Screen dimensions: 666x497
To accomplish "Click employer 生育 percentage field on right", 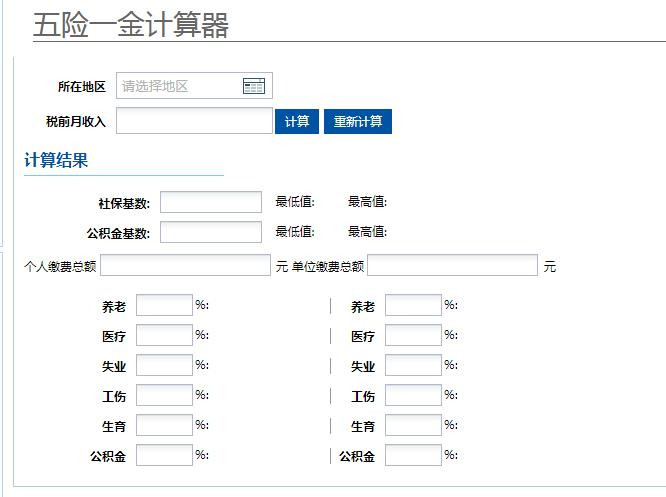I will [413, 425].
